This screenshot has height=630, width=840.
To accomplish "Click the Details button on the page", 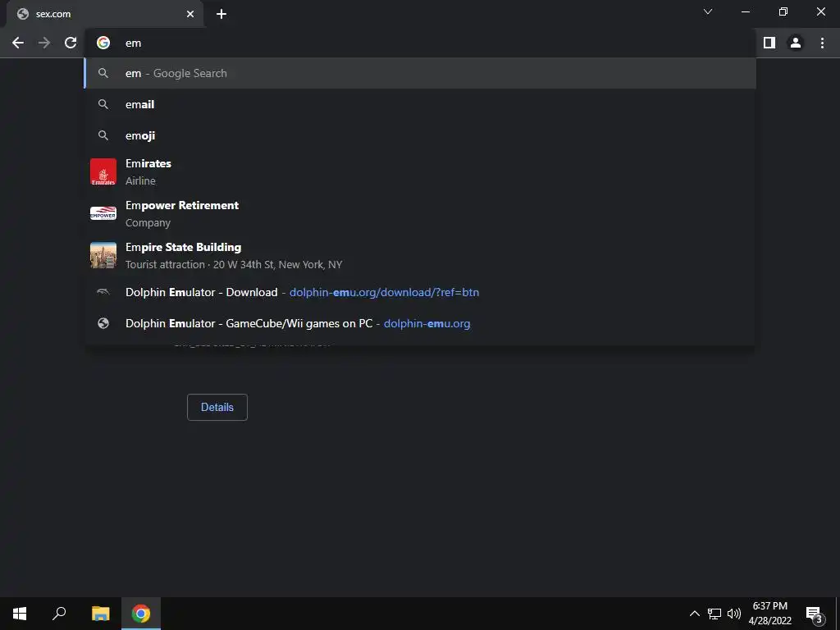I will coord(217,407).
